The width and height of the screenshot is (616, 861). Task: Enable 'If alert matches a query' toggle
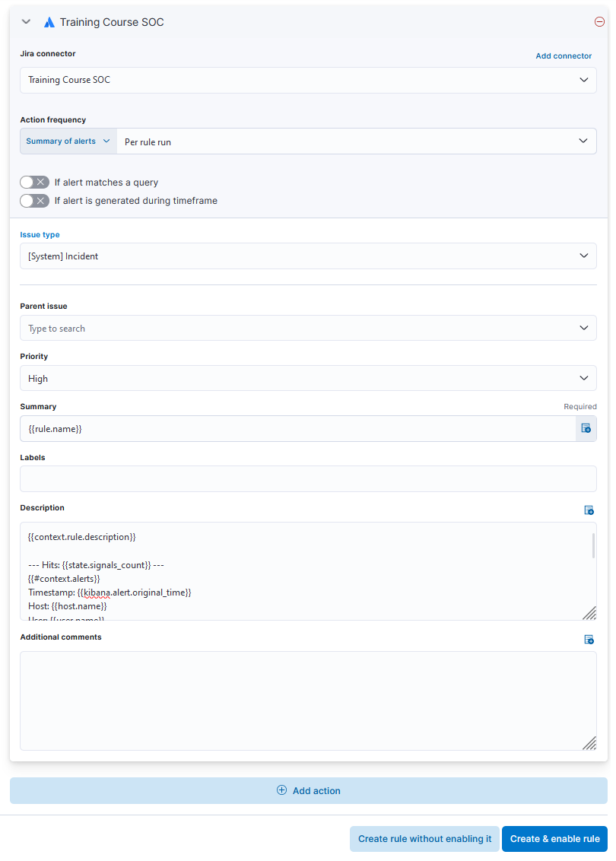(x=35, y=183)
